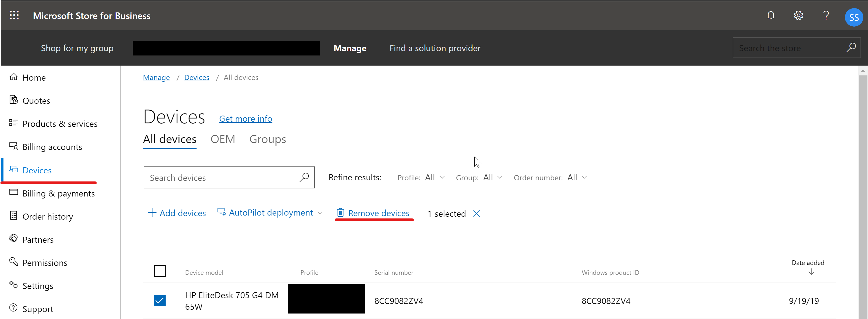Image resolution: width=868 pixels, height=319 pixels.
Task: Click the Order history icon
Action: coord(14,216)
